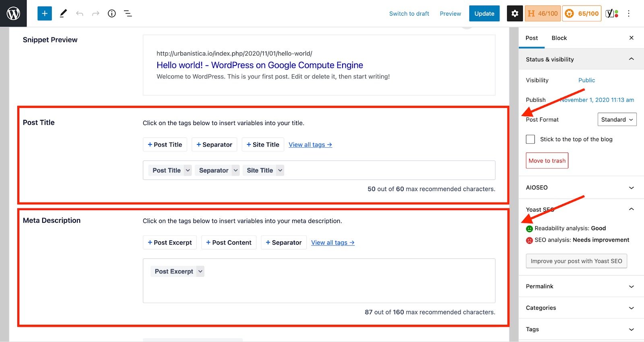Click the headline analyzer 46/100 score
Viewport: 644px width, 342px height.
[543, 13]
